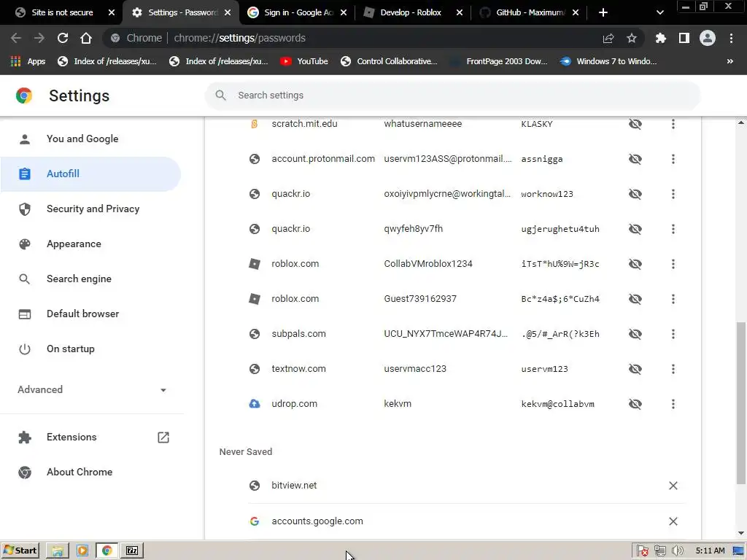The image size is (747, 560).
Task: Open more actions for udrop.com
Action: pyautogui.click(x=673, y=404)
